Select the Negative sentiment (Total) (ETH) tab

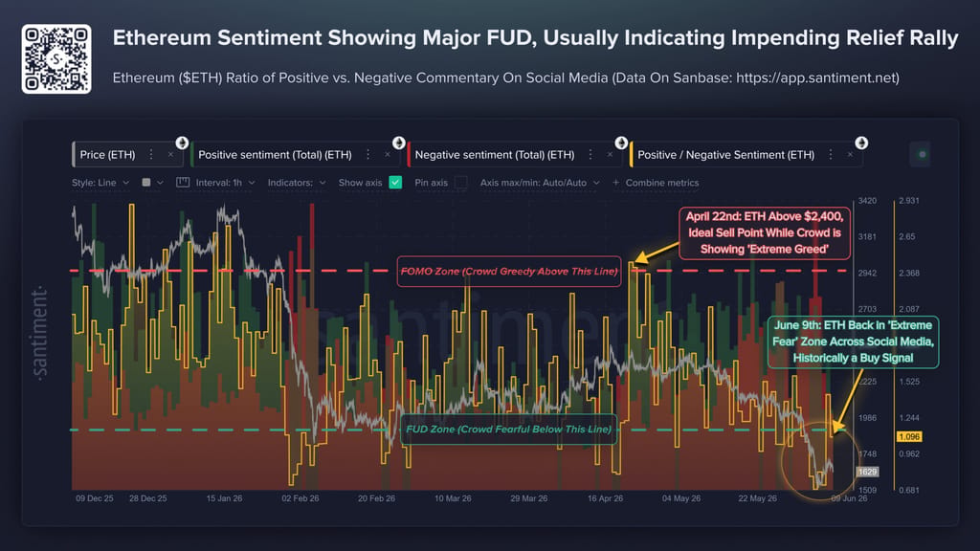(495, 154)
